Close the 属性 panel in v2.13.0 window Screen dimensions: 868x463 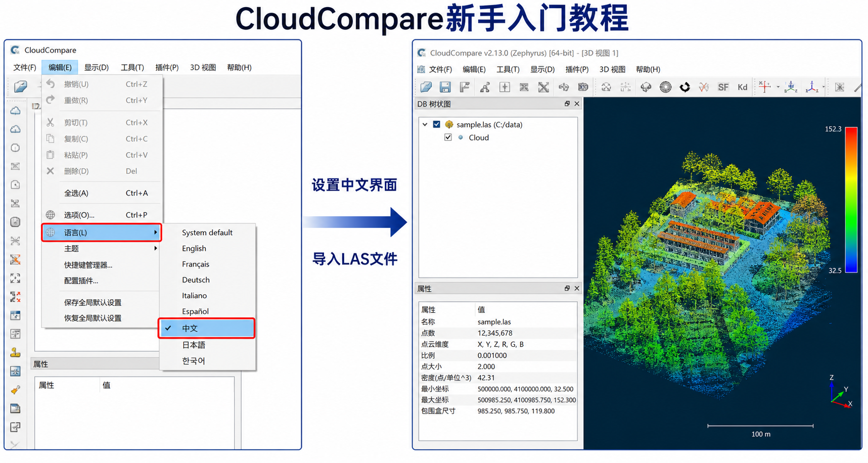pos(577,288)
